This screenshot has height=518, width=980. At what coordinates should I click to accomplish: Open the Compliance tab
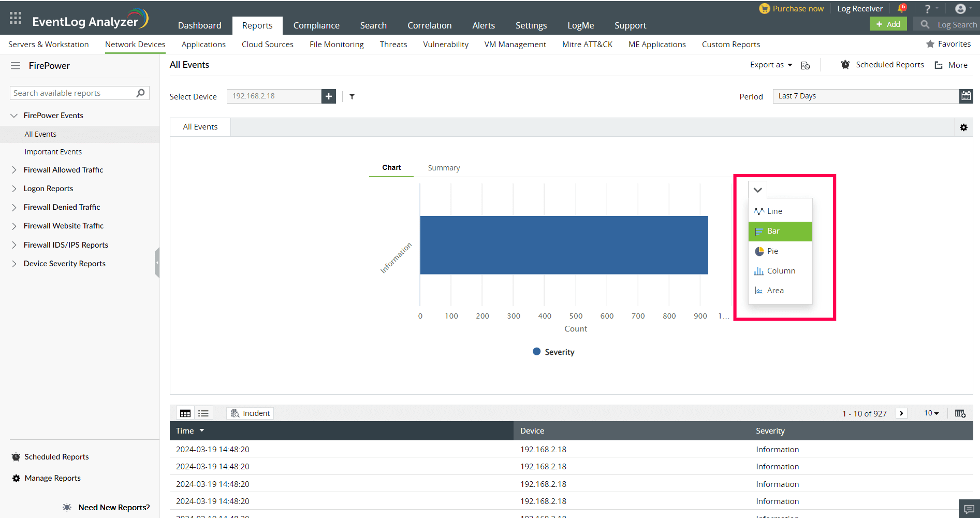coord(316,25)
